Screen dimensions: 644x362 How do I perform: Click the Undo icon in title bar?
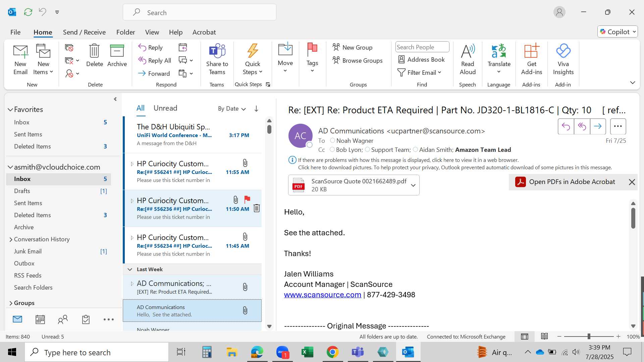point(42,12)
